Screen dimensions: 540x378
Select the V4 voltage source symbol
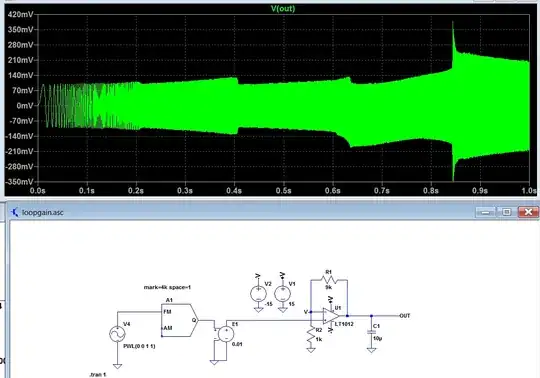pyautogui.click(x=117, y=334)
